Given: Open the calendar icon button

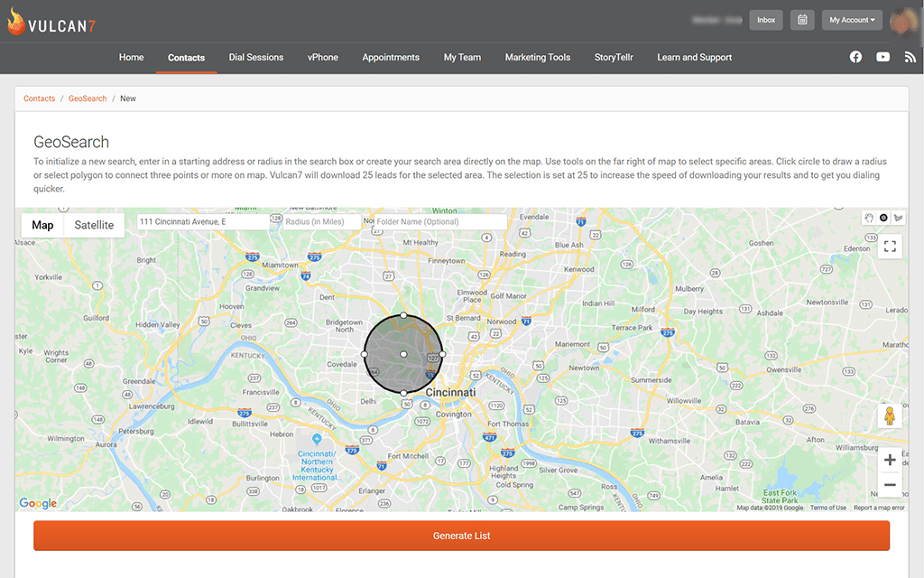Looking at the screenshot, I should [802, 20].
